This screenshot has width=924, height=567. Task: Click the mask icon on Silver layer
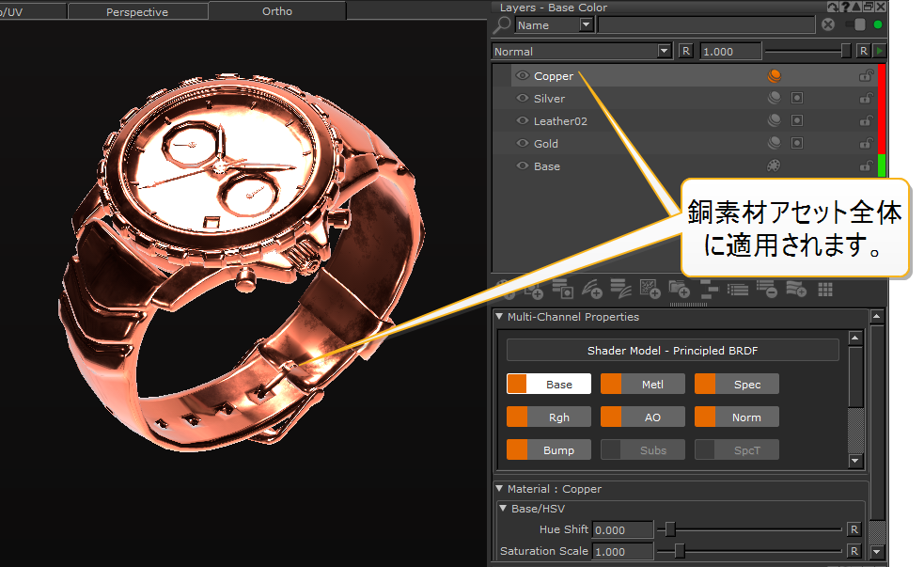(x=796, y=98)
